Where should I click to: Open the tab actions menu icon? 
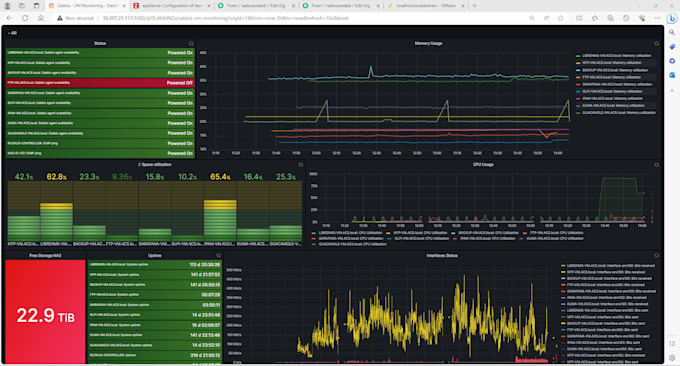tap(36, 6)
